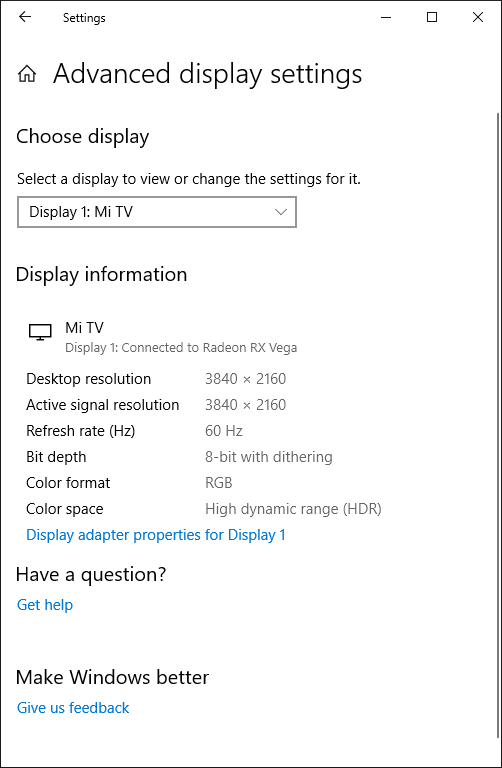Minimize the Settings window
502x768 pixels.
[x=386, y=18]
